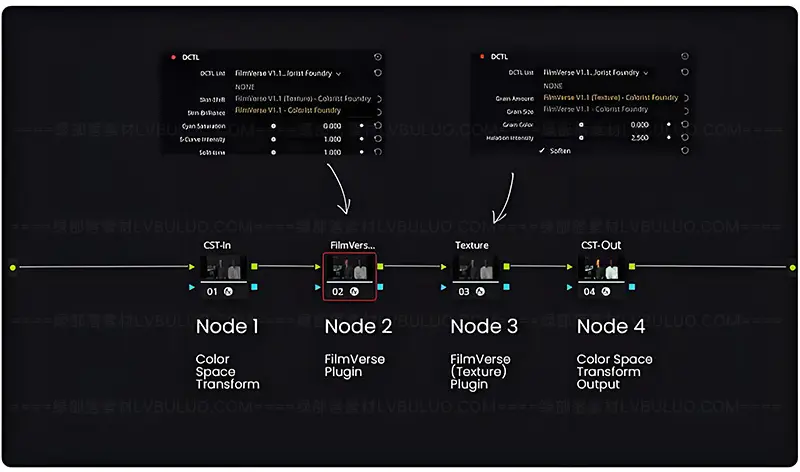This screenshot has height=472, width=800.
Task: Click the blue key output square of CST-Out node
Action: click(632, 287)
